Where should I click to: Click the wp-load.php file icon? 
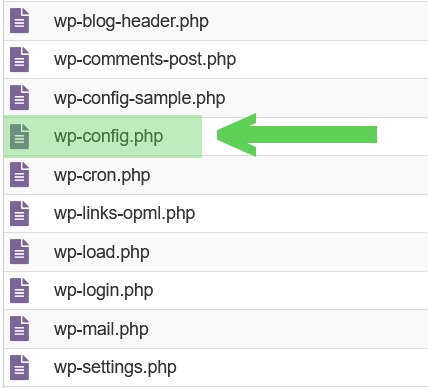pos(20,252)
